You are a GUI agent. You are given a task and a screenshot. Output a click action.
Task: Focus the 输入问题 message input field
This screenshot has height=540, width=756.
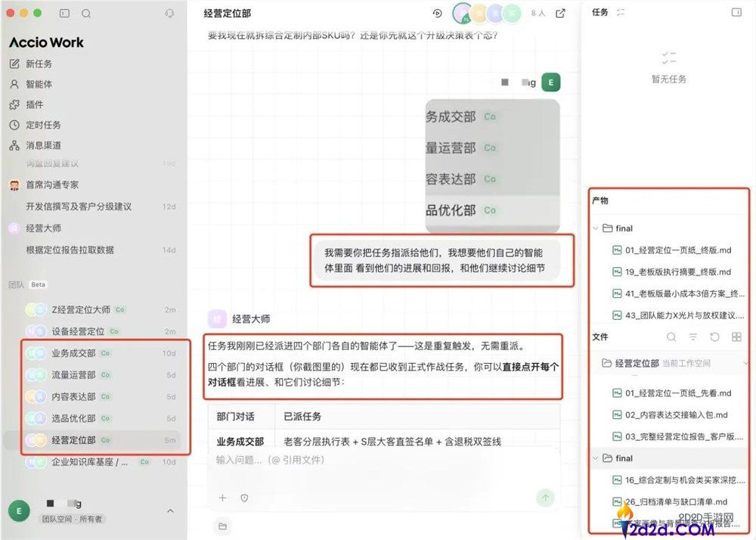pyautogui.click(x=384, y=461)
